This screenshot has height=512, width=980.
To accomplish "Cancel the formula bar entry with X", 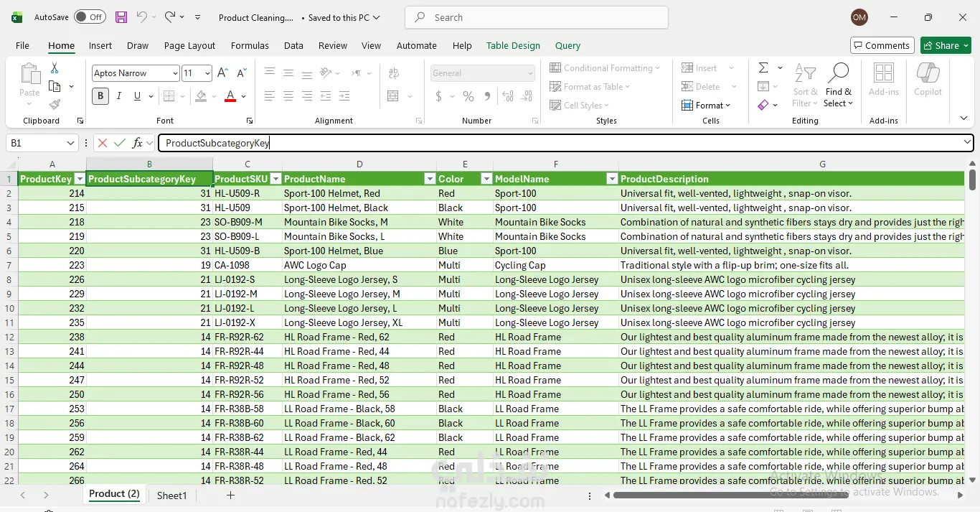I will coord(103,143).
